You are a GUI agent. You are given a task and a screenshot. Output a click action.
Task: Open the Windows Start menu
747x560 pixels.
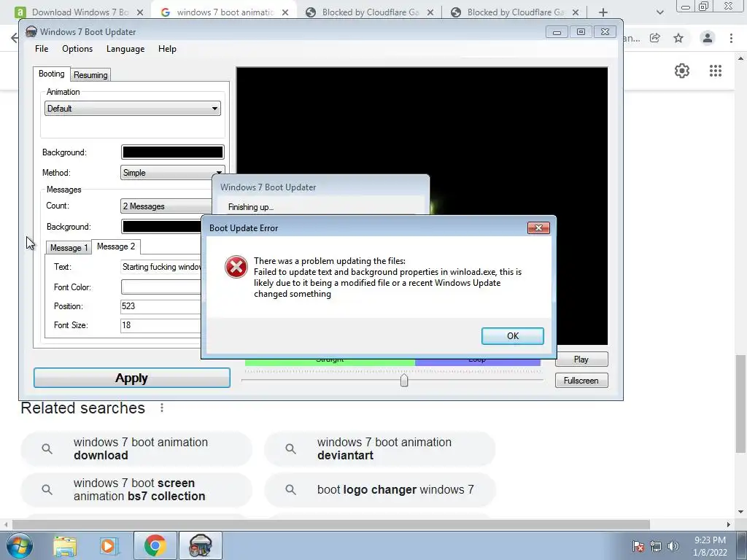click(x=19, y=545)
